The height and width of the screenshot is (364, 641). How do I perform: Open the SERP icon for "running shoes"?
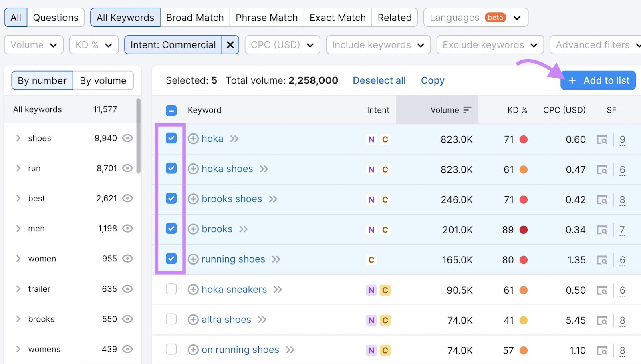point(603,259)
